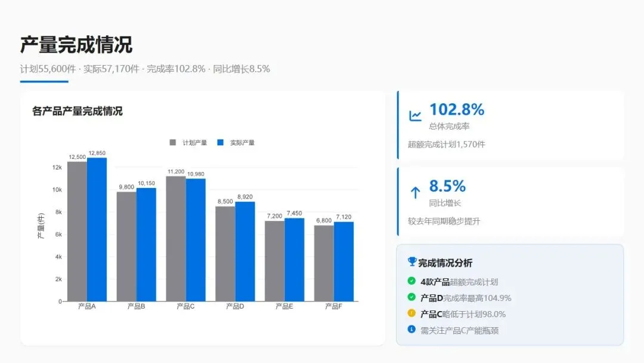Click the 8,500 data label
644x363 pixels.
click(x=225, y=201)
